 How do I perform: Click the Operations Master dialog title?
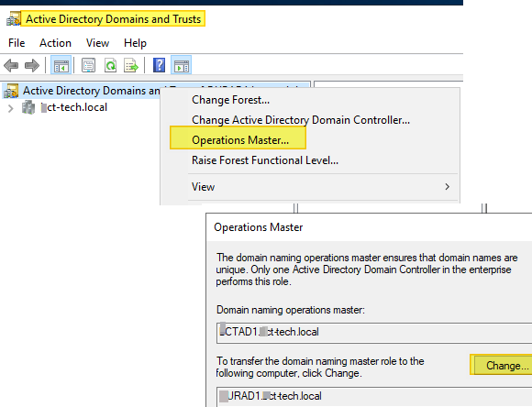[258, 227]
